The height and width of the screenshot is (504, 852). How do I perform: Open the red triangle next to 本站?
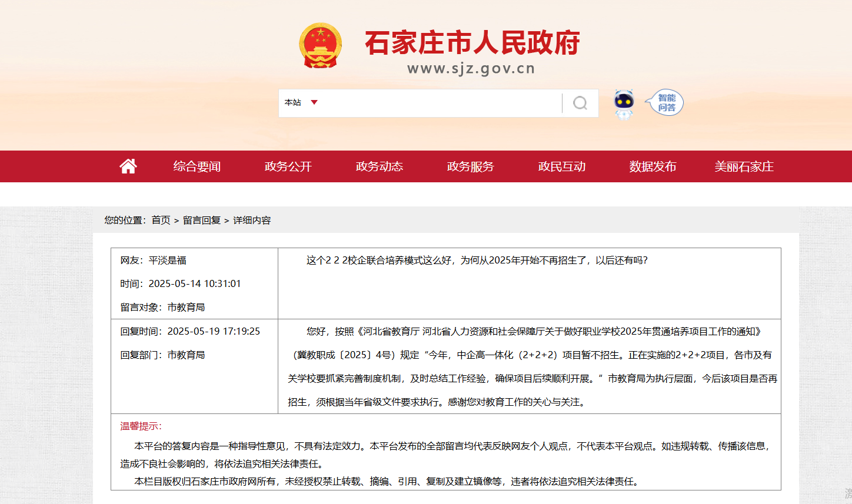pos(314,102)
